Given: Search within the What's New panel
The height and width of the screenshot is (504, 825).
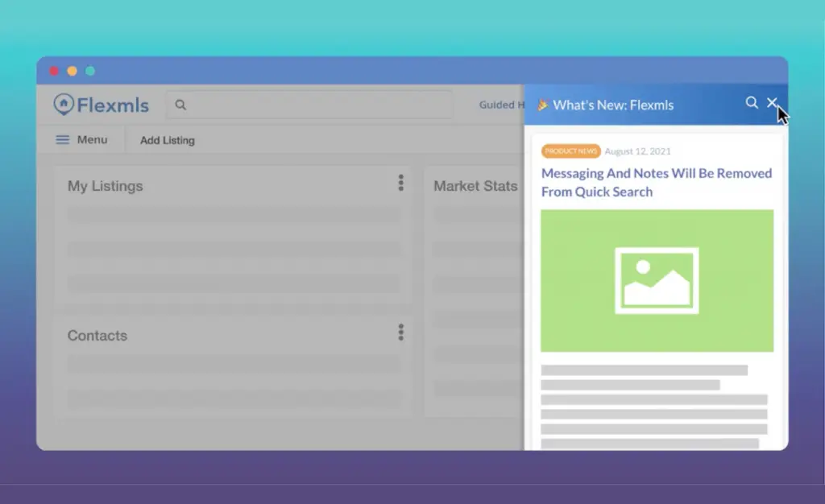Looking at the screenshot, I should 752,103.
